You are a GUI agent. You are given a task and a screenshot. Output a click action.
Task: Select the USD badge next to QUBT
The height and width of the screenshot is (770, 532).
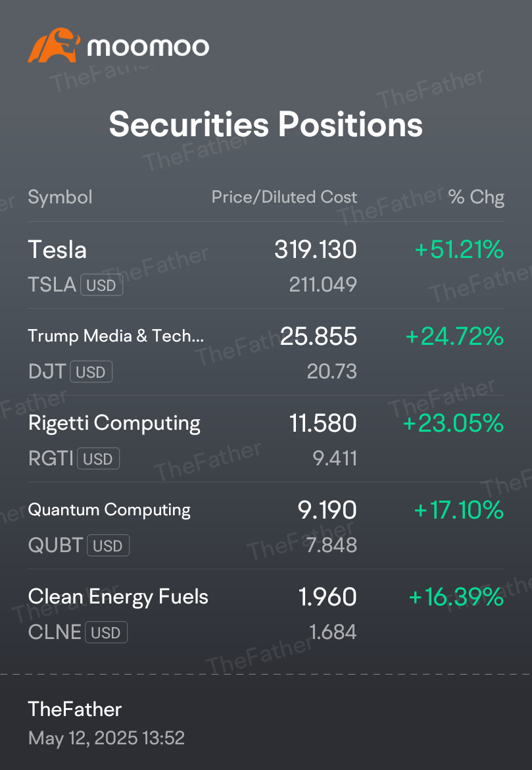coord(108,546)
